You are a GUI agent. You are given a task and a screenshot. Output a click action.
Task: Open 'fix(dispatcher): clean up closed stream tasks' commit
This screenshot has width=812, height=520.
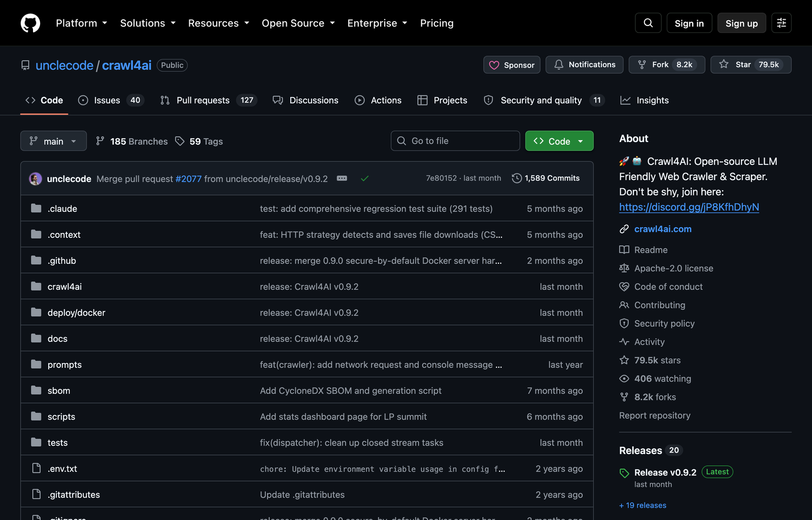point(352,442)
